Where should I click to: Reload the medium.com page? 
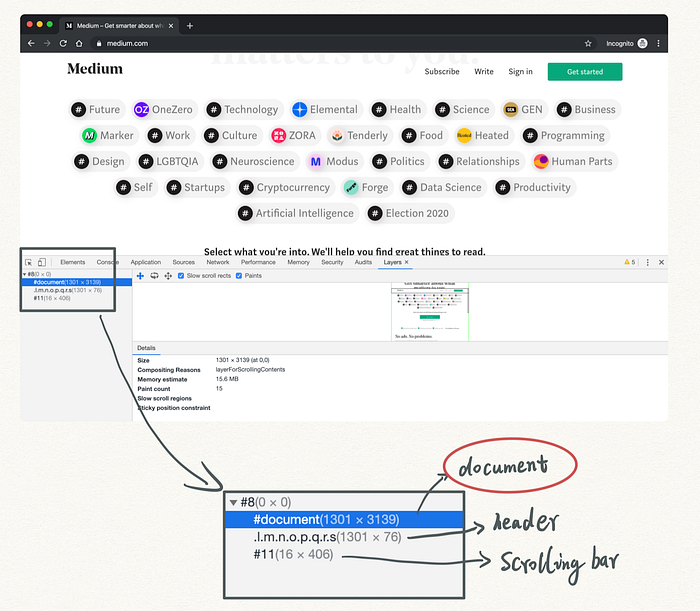pyautogui.click(x=63, y=43)
